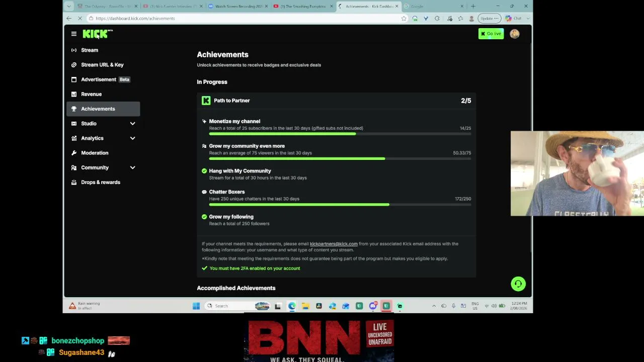The image size is (644, 362).
Task: Click the 2FA enabled requirement text
Action: pos(255,268)
